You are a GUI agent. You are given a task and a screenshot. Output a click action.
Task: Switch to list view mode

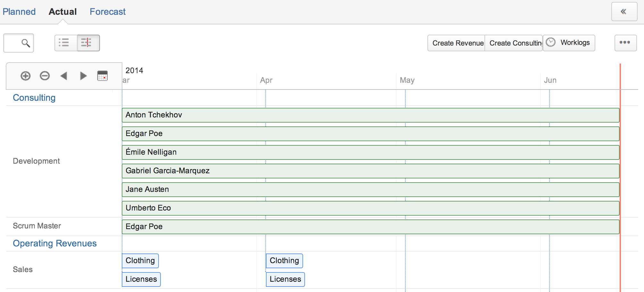click(x=65, y=43)
